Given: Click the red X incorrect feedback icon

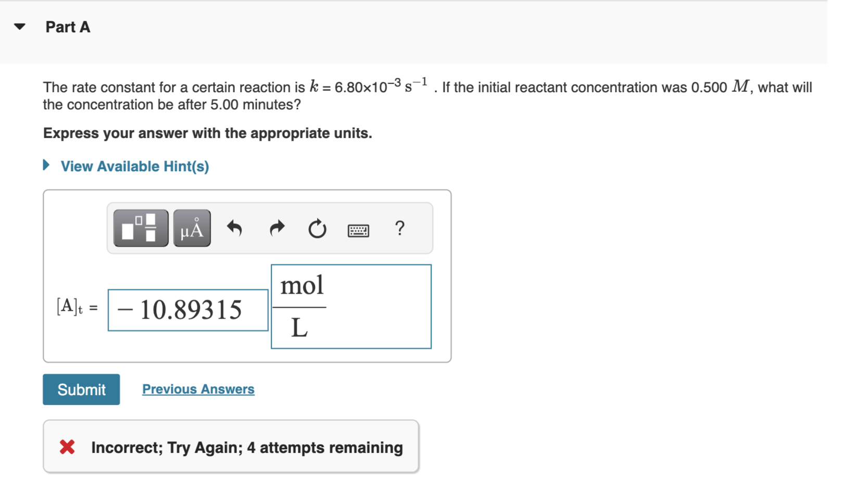Looking at the screenshot, I should pyautogui.click(x=67, y=447).
